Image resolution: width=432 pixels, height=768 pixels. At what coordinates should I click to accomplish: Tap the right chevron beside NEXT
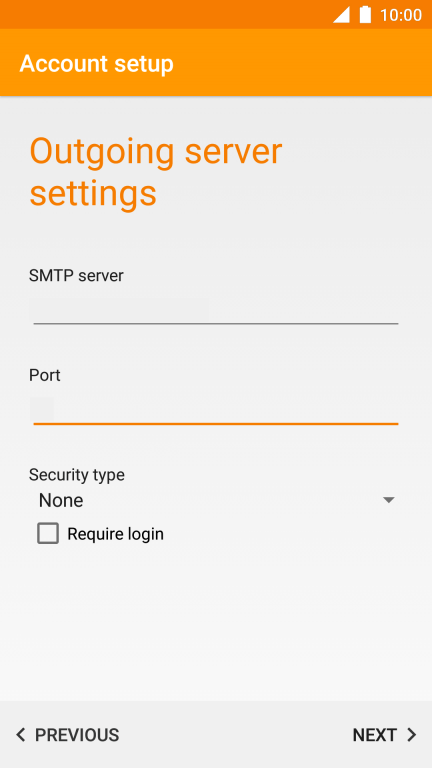click(x=412, y=735)
